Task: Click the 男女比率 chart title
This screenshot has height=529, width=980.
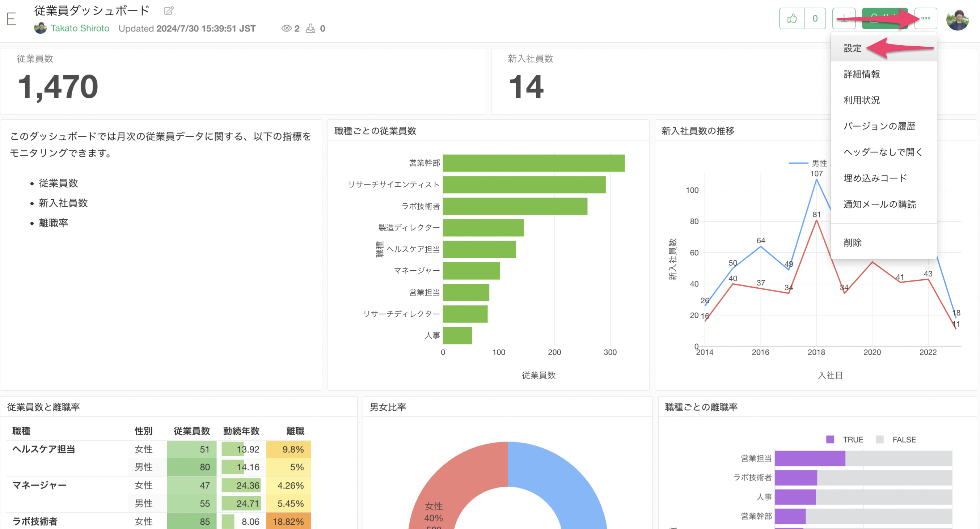Action: pyautogui.click(x=388, y=407)
